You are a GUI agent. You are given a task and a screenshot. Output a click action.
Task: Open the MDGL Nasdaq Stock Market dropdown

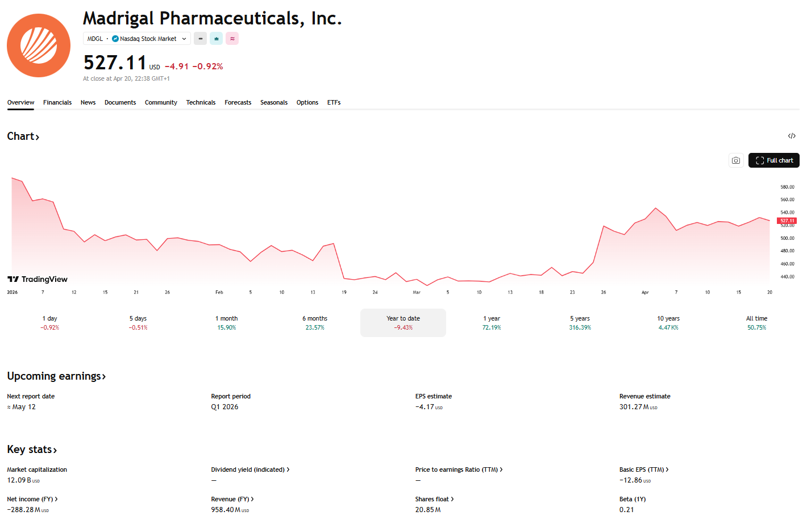(137, 39)
